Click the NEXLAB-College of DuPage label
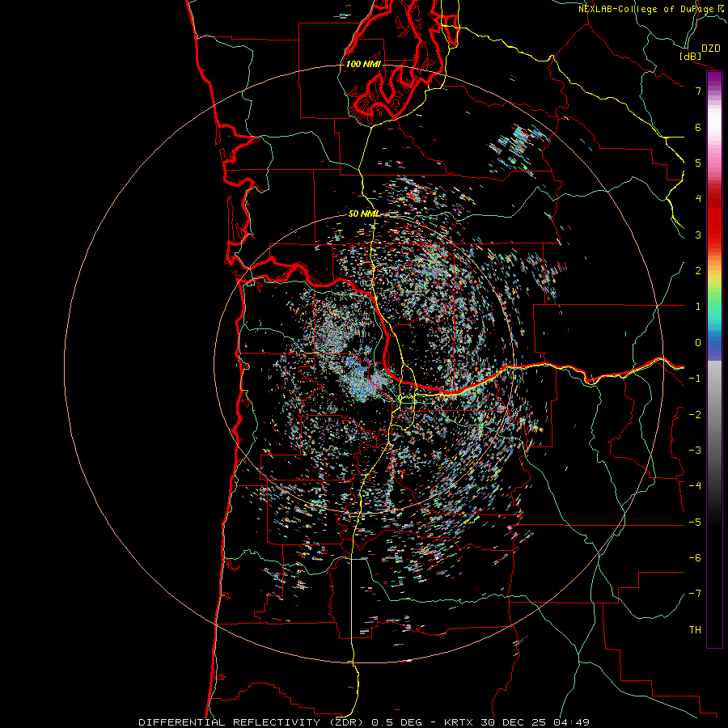Viewport: 728px width, 728px height. coord(650,9)
